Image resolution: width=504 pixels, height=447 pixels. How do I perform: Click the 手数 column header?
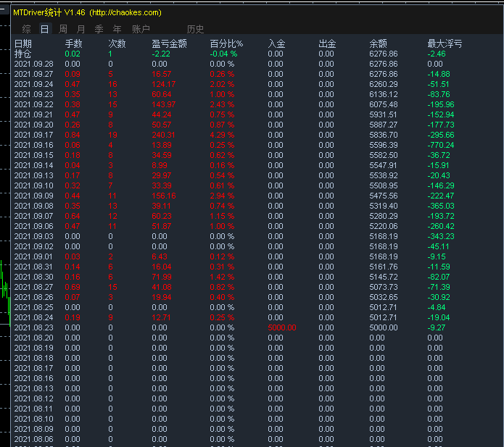pyautogui.click(x=74, y=43)
